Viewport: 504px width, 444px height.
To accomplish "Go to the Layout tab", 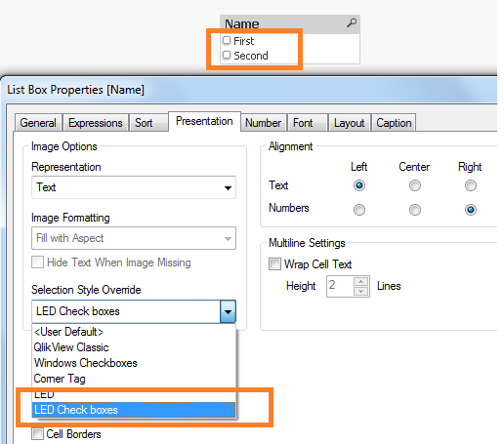I will (x=349, y=123).
